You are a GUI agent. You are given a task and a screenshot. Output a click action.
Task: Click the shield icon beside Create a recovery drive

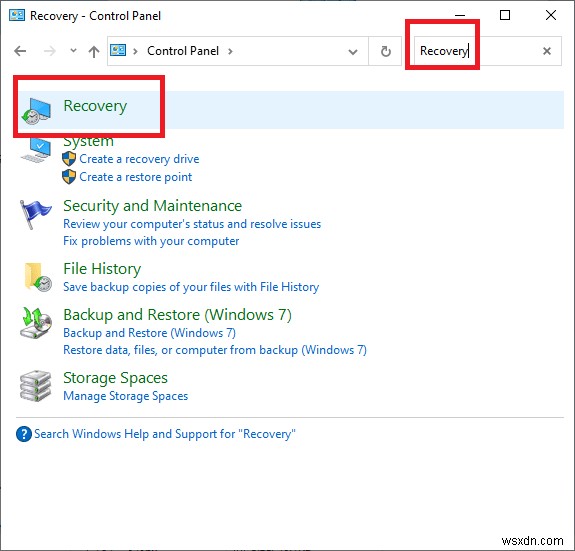click(69, 159)
